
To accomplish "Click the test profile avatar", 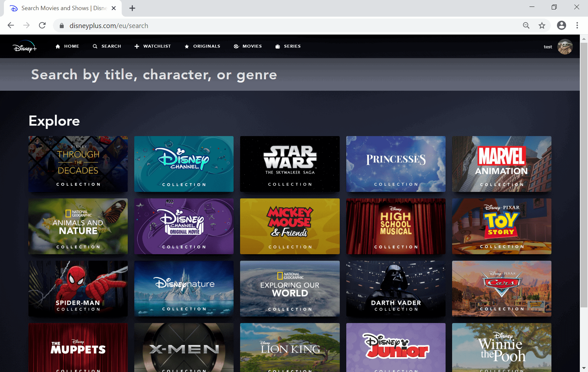I will (x=565, y=47).
